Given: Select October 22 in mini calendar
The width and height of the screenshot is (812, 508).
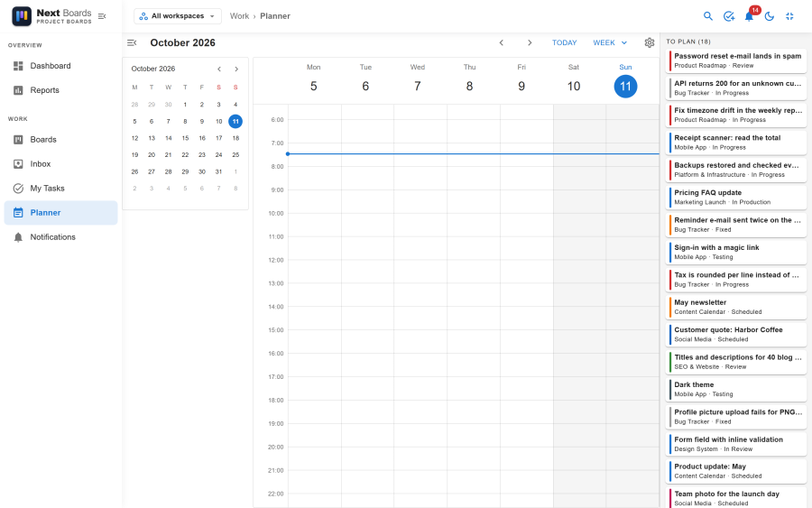Looking at the screenshot, I should pos(185,155).
